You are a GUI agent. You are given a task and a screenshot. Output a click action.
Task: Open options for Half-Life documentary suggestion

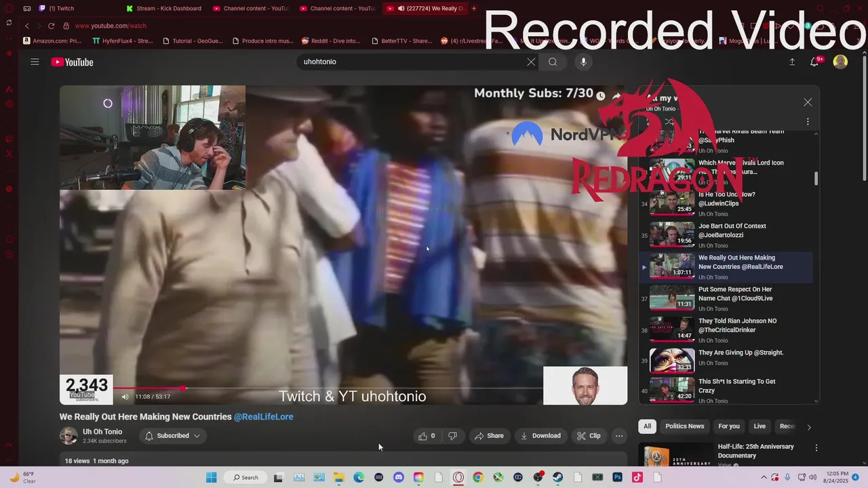pos(816,448)
